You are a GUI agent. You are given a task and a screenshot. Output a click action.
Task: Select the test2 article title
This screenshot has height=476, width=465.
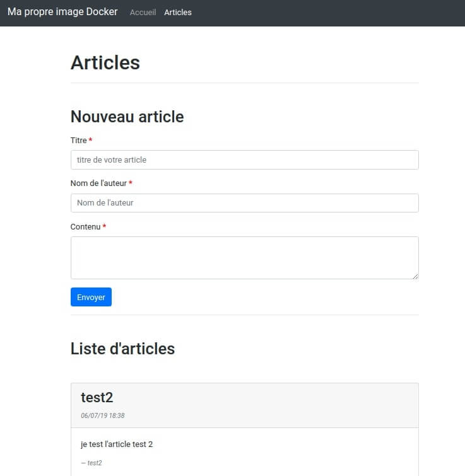(x=97, y=397)
